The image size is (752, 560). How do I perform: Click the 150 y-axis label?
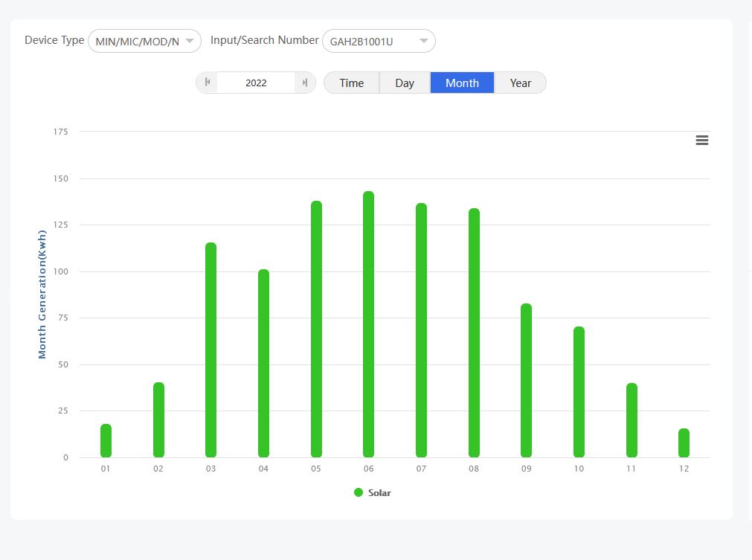pos(60,178)
